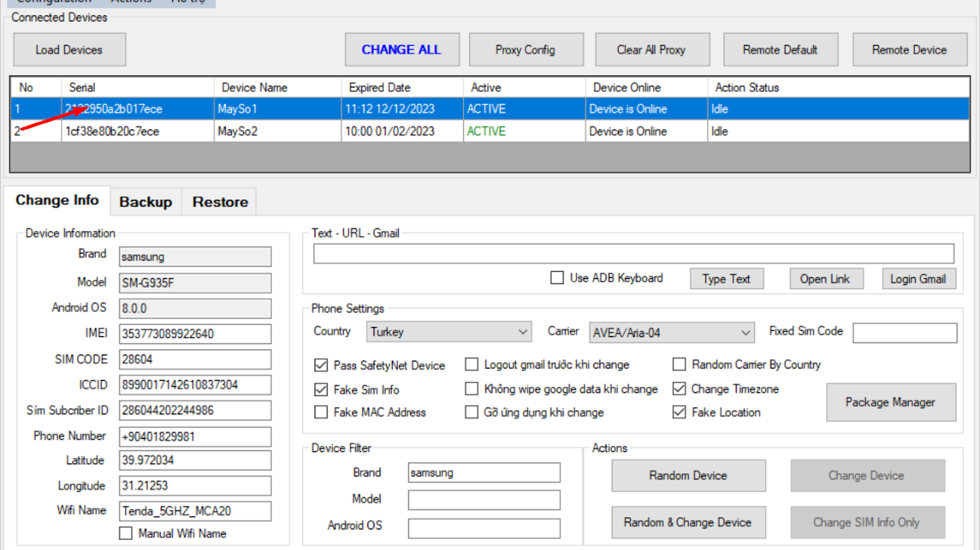Switch to the Backup tab
The height and width of the screenshot is (550, 980).
pos(145,202)
